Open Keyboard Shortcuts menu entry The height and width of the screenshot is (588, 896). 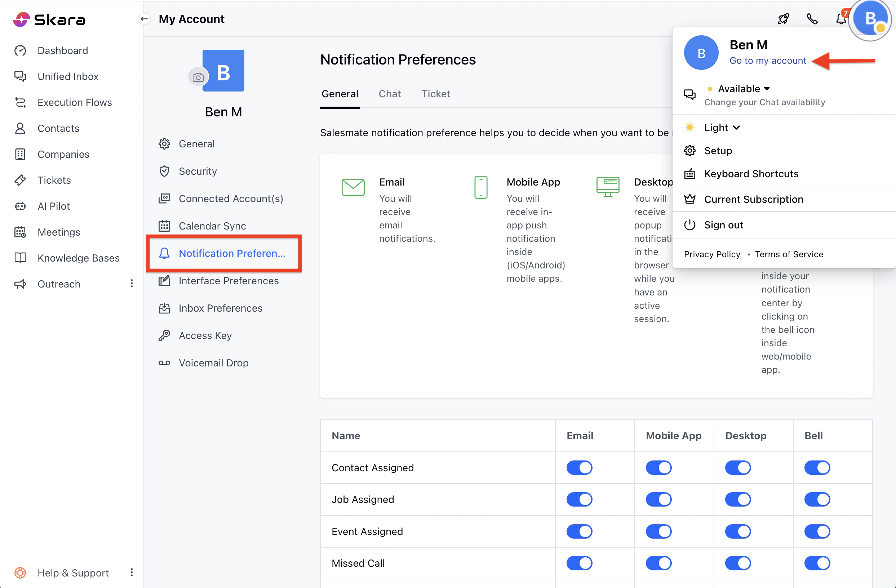[751, 174]
